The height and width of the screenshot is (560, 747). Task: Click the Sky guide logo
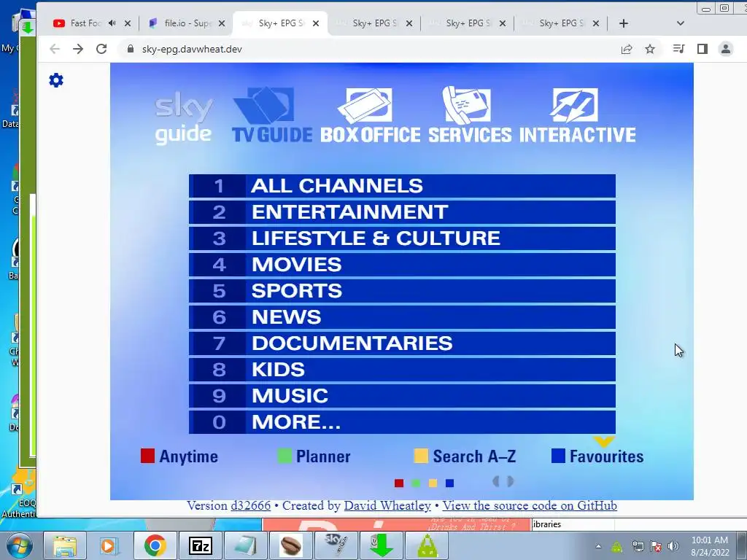click(x=184, y=119)
